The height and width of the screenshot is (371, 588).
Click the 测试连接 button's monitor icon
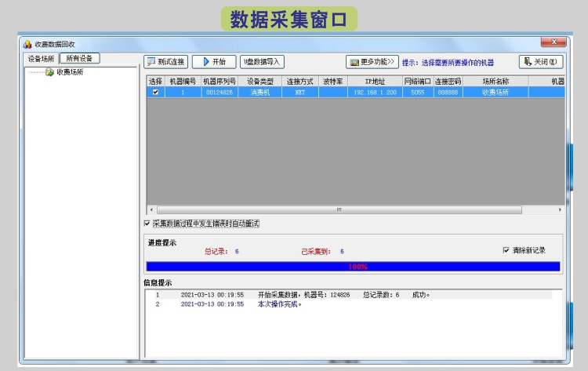tap(151, 62)
